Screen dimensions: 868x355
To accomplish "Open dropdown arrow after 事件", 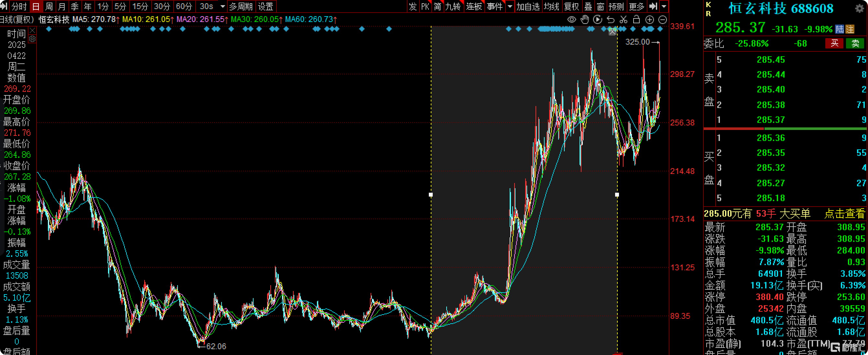I will [510, 6].
